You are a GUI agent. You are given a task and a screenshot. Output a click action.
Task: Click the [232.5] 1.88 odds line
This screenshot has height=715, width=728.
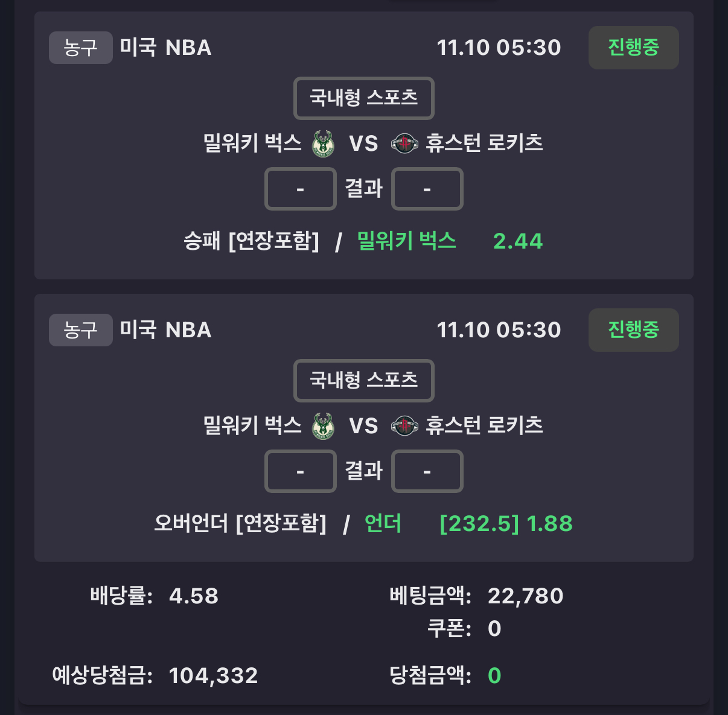(x=506, y=524)
